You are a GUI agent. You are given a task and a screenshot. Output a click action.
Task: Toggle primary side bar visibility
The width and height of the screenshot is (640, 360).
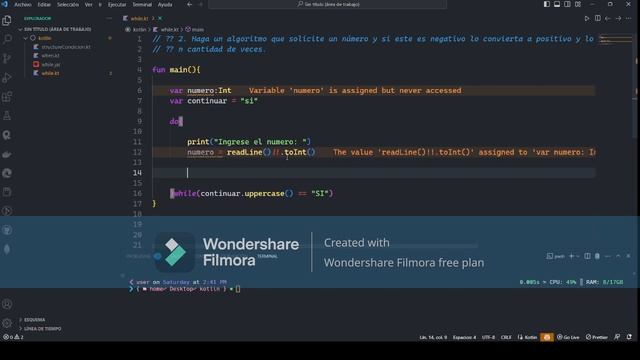(547, 4)
